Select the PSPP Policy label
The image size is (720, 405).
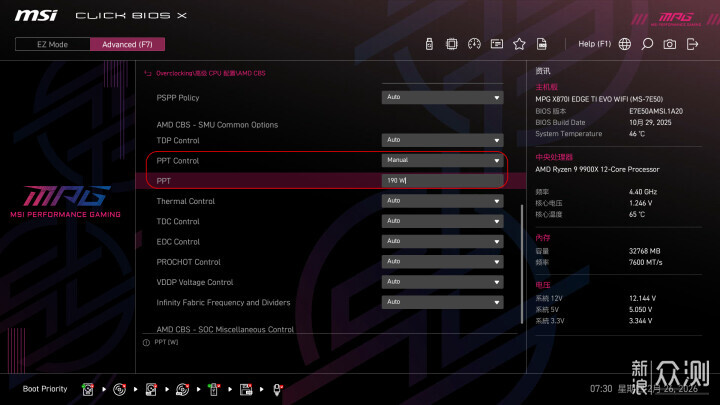tap(178, 98)
